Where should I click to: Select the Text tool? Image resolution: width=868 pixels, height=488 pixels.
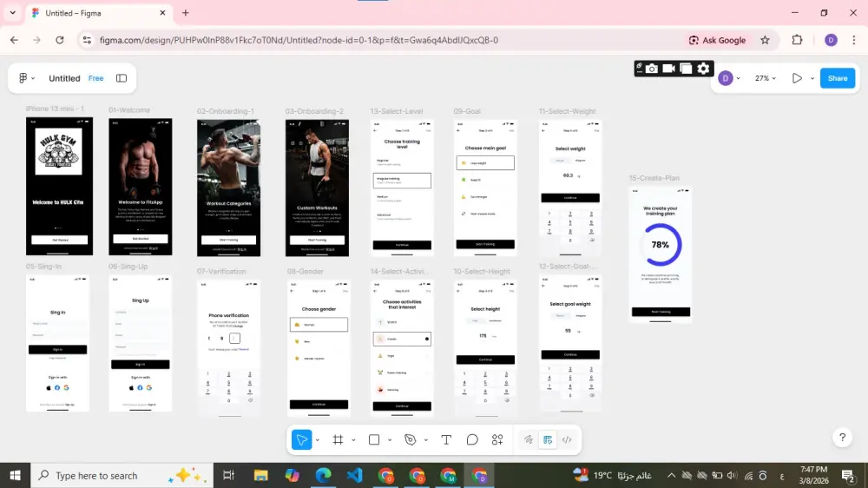(x=446, y=440)
